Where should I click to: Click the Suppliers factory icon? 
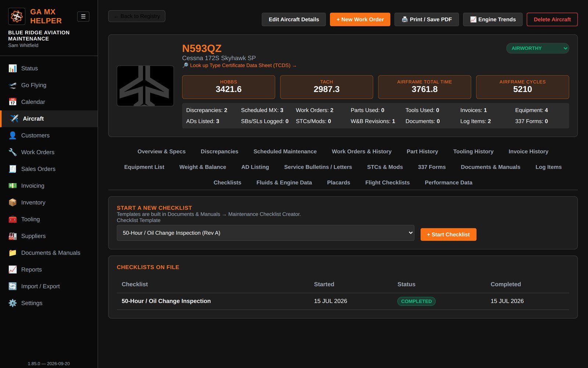(12, 236)
